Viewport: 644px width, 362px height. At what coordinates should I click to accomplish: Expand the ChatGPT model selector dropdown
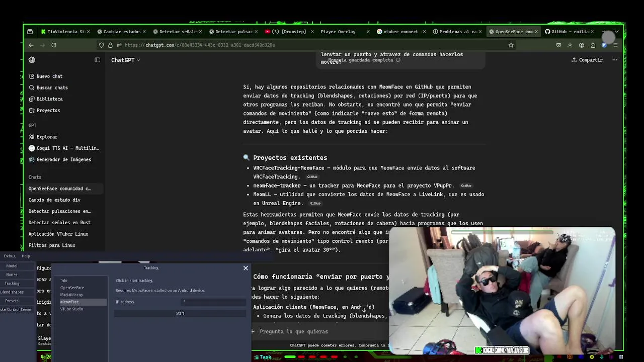click(x=126, y=60)
